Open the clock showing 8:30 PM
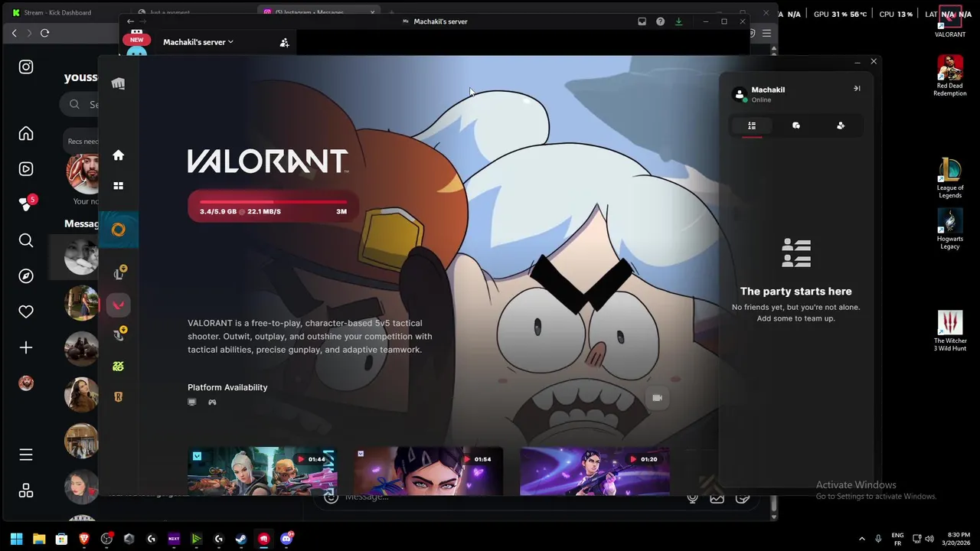980x551 pixels. click(x=955, y=539)
